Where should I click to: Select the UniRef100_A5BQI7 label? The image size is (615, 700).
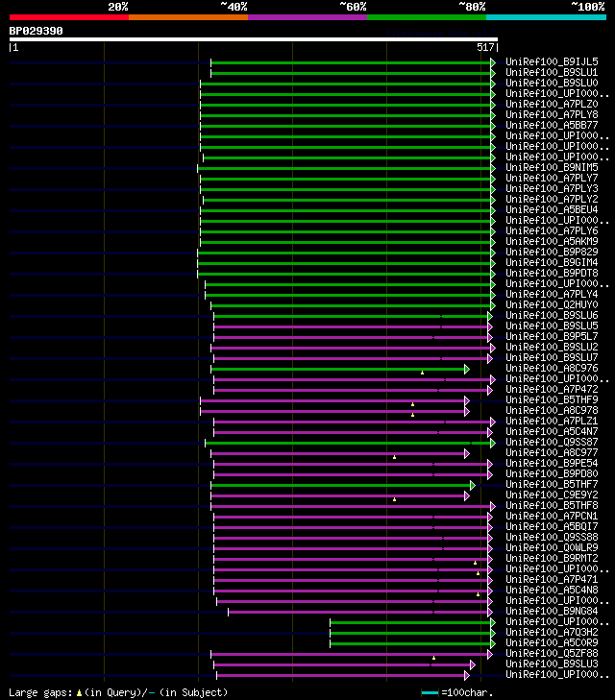tap(552, 527)
